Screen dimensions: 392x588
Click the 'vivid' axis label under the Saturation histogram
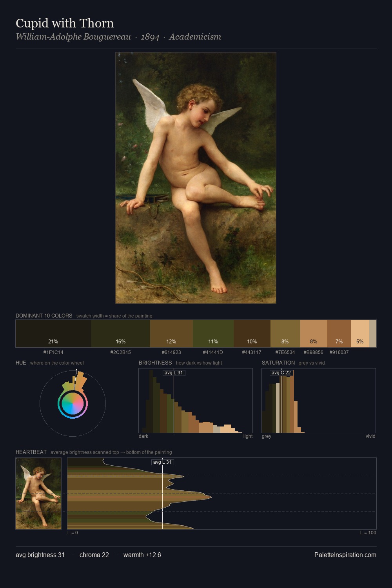(370, 436)
